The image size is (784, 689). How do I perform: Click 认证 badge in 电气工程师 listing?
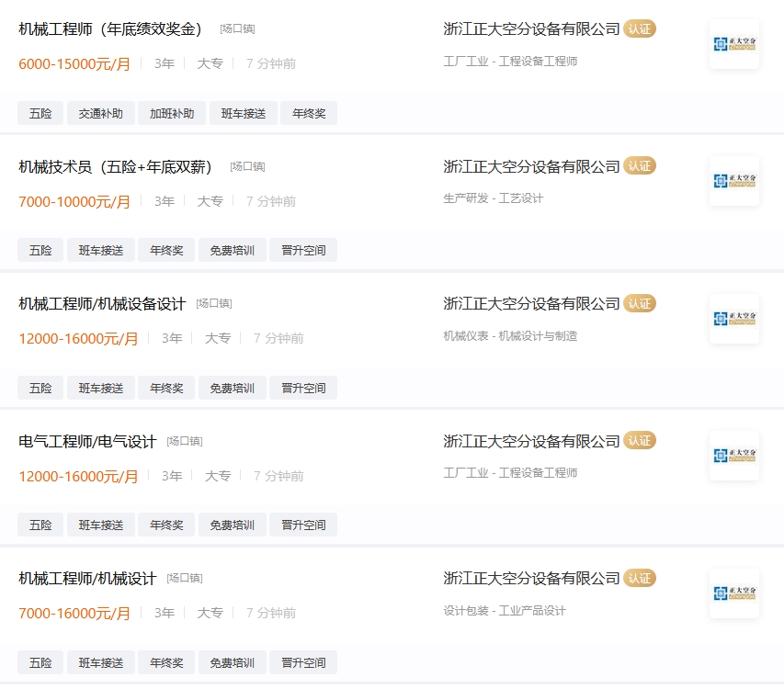click(640, 441)
